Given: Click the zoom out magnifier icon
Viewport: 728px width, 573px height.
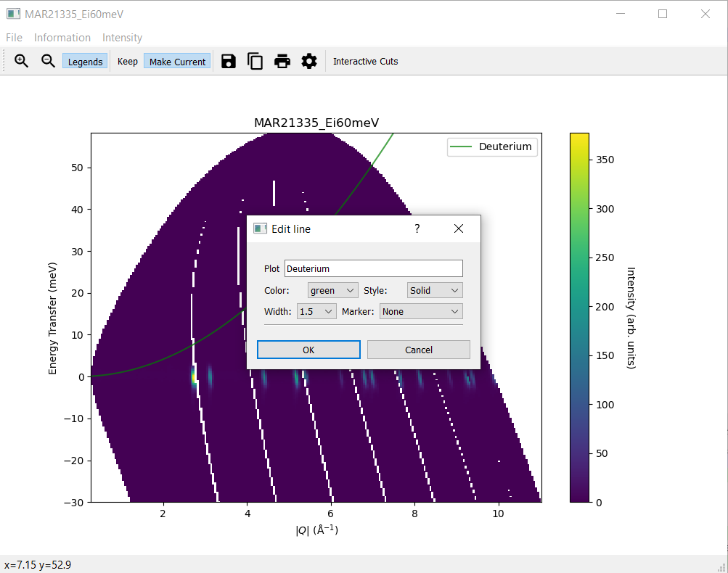Looking at the screenshot, I should point(48,62).
